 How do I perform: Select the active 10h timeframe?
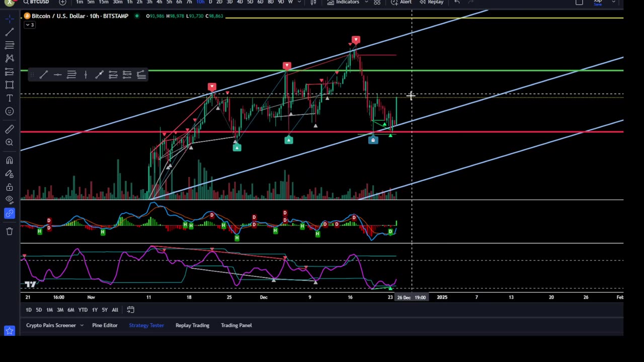point(200,2)
